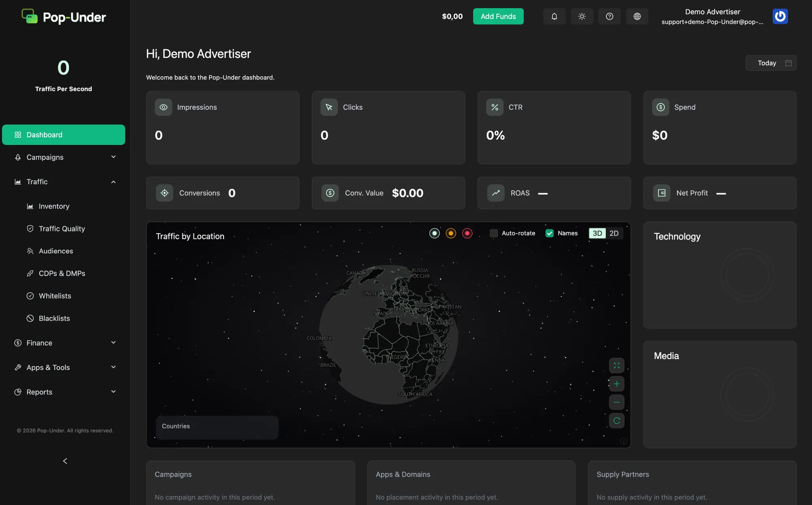Viewport: 812px width, 505px height.
Task: Click the Clicks cursor icon
Action: 329,107
